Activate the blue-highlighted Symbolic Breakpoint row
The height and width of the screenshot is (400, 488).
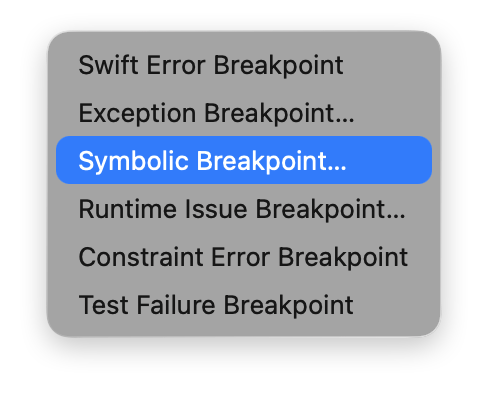[x=244, y=160]
